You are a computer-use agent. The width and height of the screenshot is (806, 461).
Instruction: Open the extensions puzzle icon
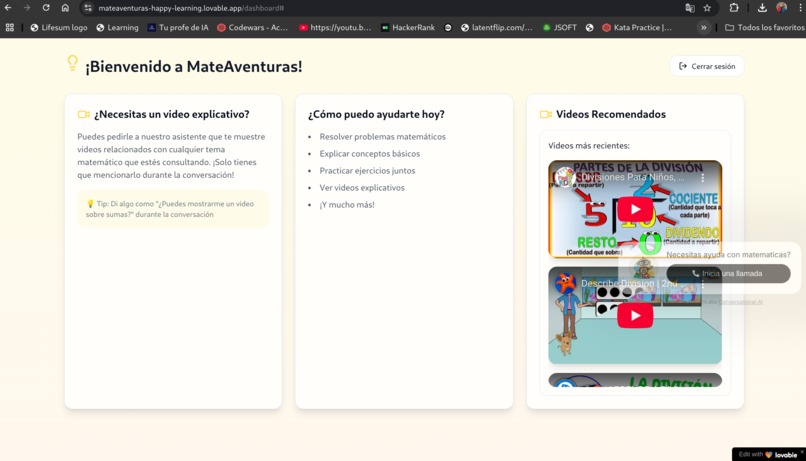pyautogui.click(x=734, y=8)
